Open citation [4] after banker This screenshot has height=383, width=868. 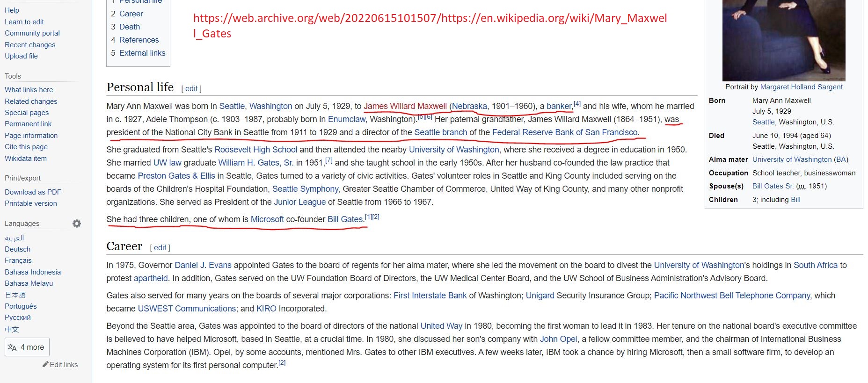pyautogui.click(x=577, y=104)
